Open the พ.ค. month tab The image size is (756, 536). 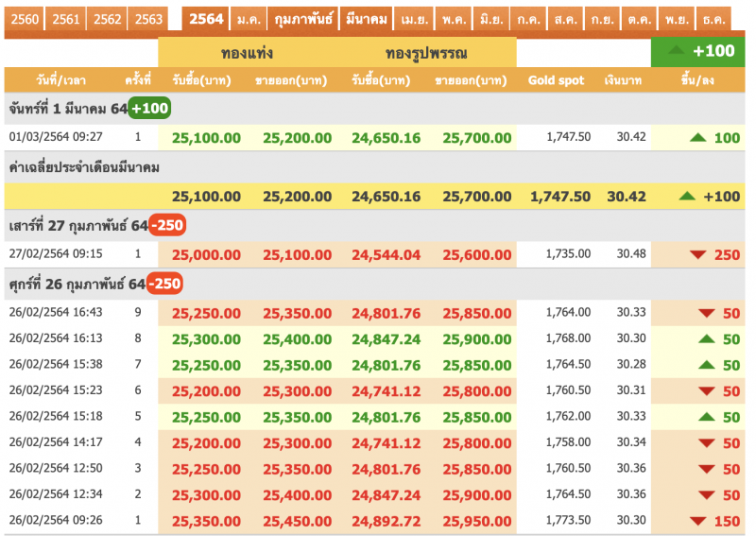click(454, 19)
